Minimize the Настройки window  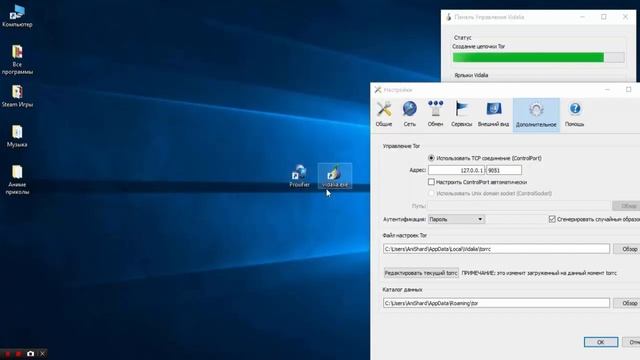[x=607, y=89]
